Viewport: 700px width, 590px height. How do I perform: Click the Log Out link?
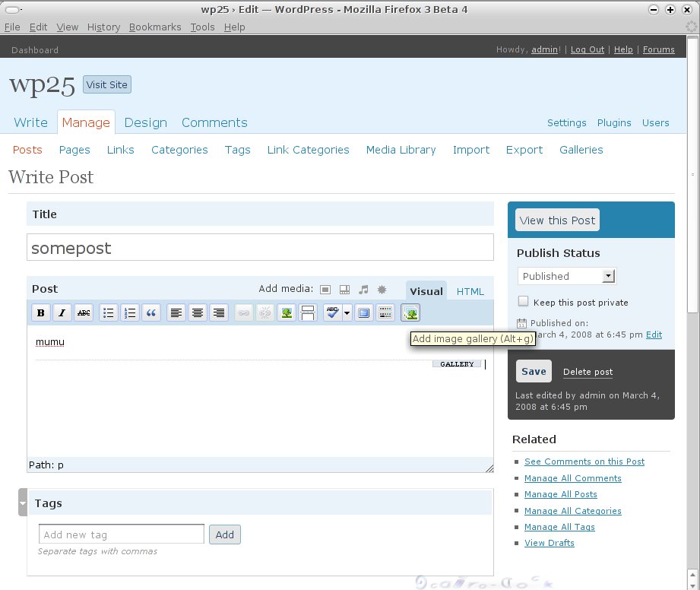587,49
